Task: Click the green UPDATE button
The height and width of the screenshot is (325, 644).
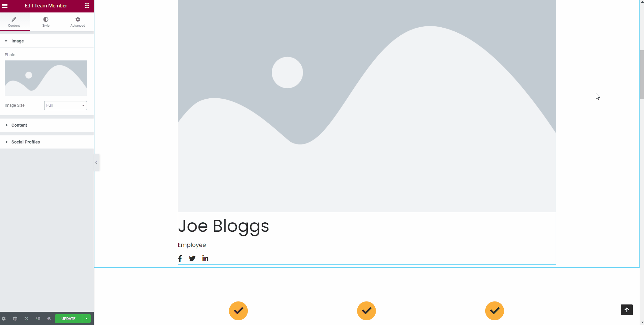Action: coord(68,319)
